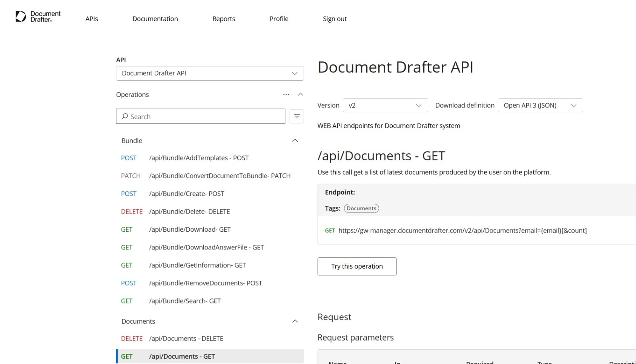The height and width of the screenshot is (364, 636).
Task: Select /api/Bundle/Delete DELETE operation
Action: coord(189,212)
